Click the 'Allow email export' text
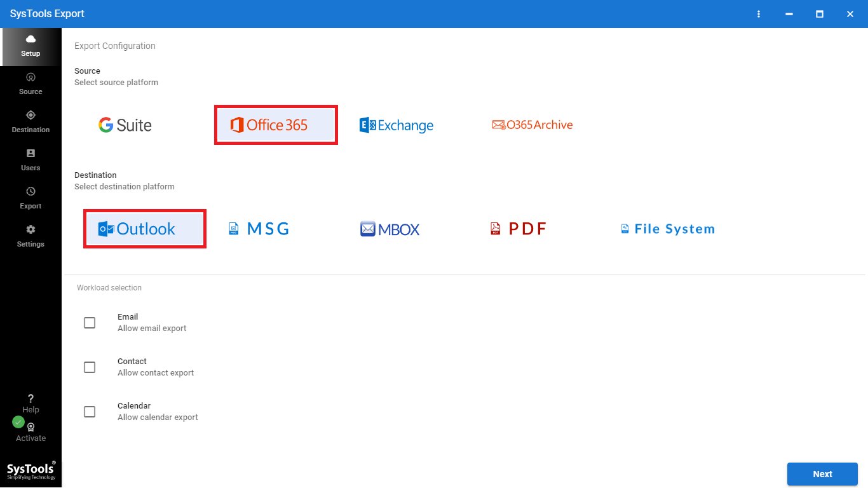Viewport: 868px width, 488px height. click(152, 329)
